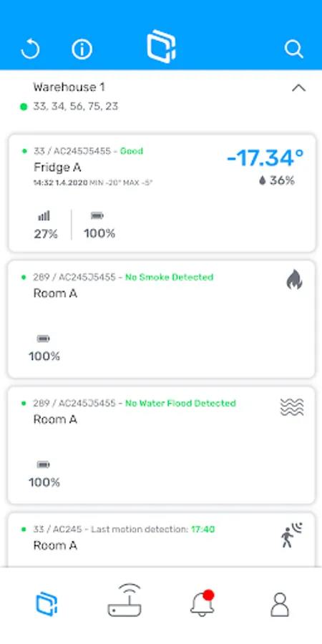Go to the user profile tab

point(280,604)
